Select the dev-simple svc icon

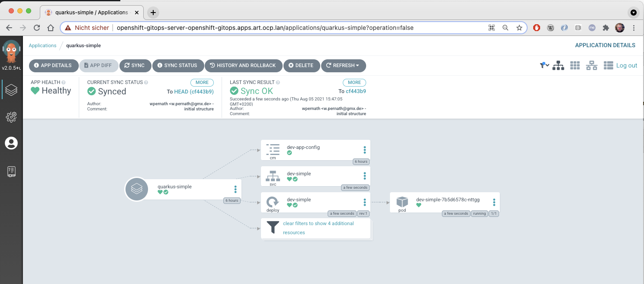[273, 176]
